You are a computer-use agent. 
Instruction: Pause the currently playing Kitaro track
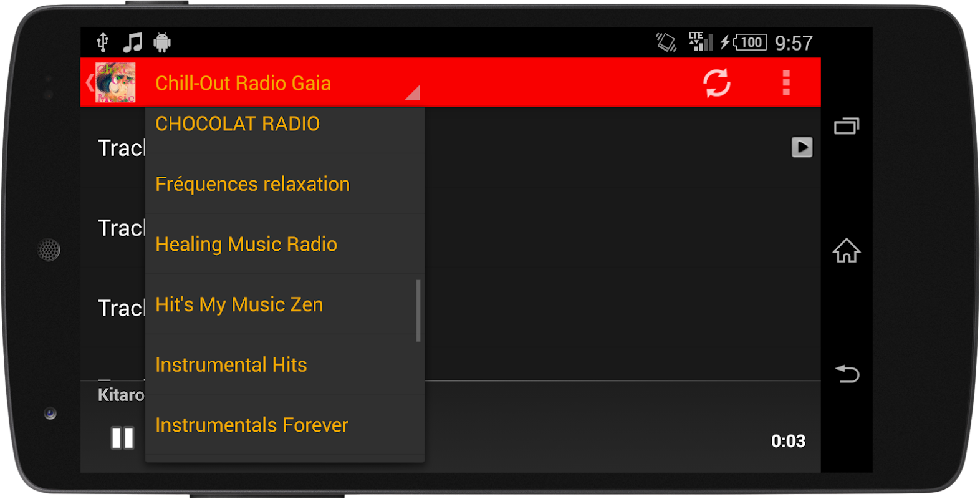coord(122,438)
